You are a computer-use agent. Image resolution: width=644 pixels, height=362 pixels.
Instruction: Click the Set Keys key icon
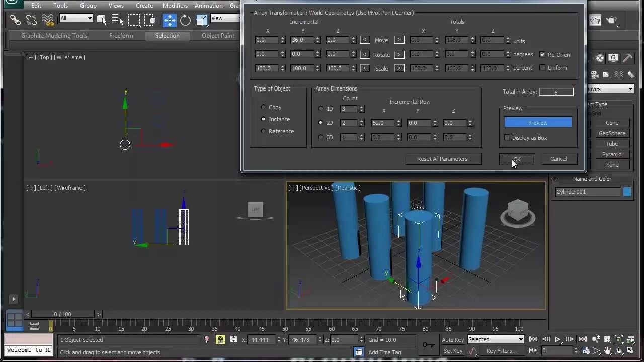tap(429, 345)
